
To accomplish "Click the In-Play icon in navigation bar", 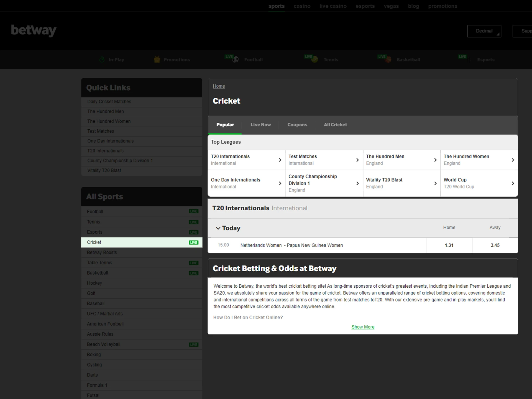I will pos(102,59).
